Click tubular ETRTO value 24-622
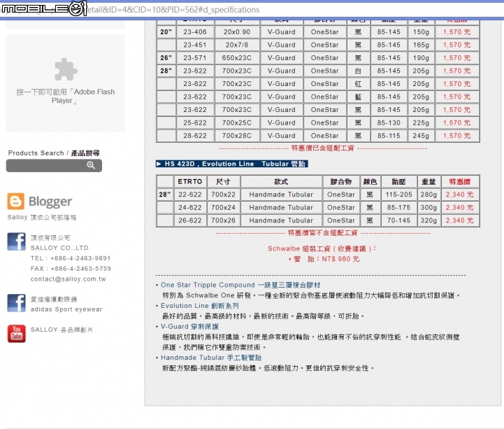The image size is (504, 429). click(x=190, y=208)
